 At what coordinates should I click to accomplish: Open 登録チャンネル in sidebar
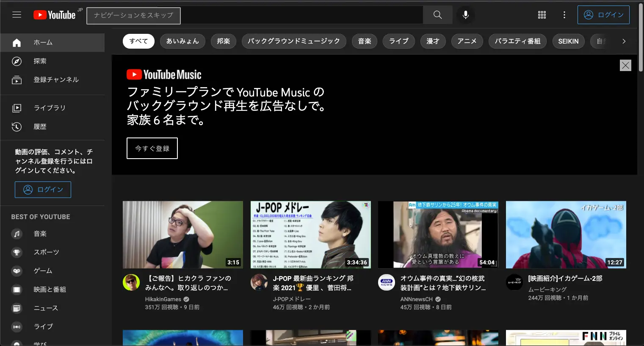53,80
